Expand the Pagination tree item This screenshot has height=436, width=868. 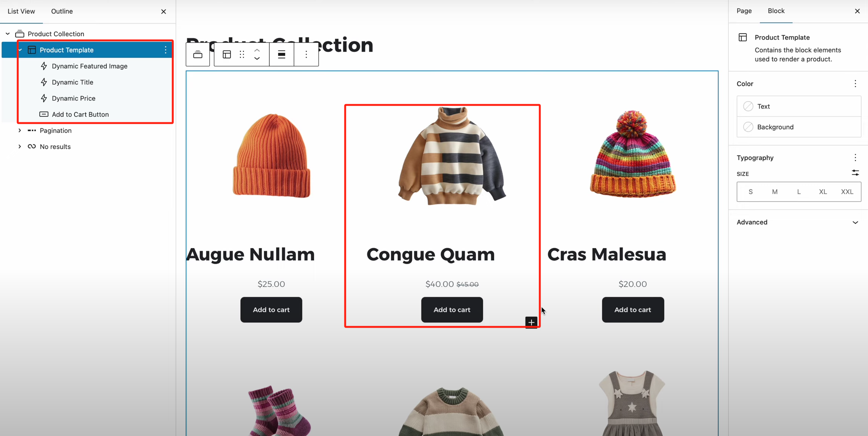(x=20, y=131)
